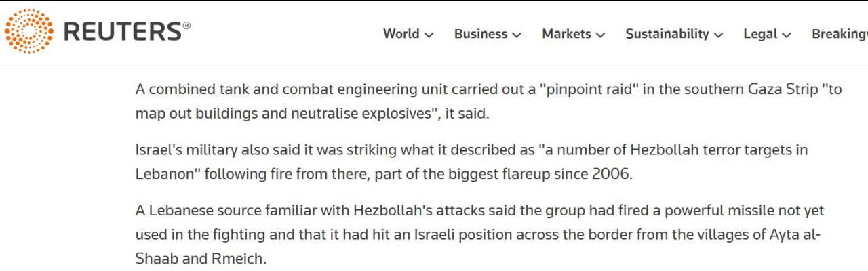Open the Markets navigation menu
The image size is (868, 271).
(x=566, y=34)
